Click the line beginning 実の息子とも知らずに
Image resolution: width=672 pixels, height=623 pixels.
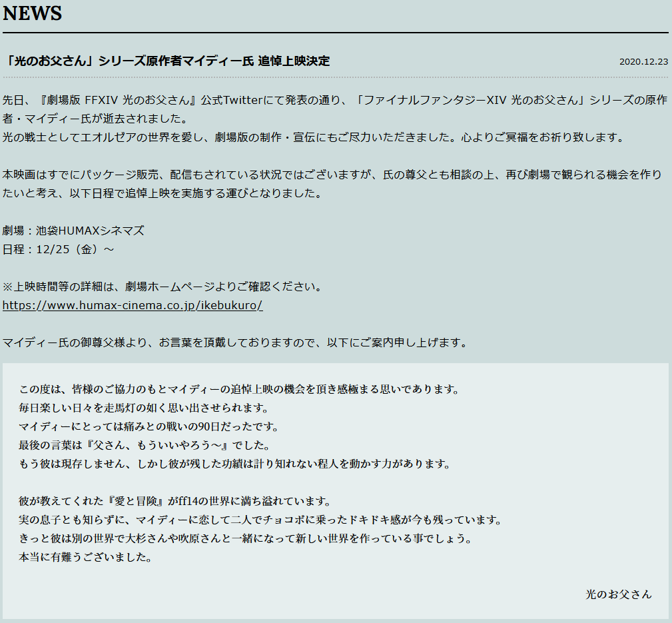click(260, 520)
